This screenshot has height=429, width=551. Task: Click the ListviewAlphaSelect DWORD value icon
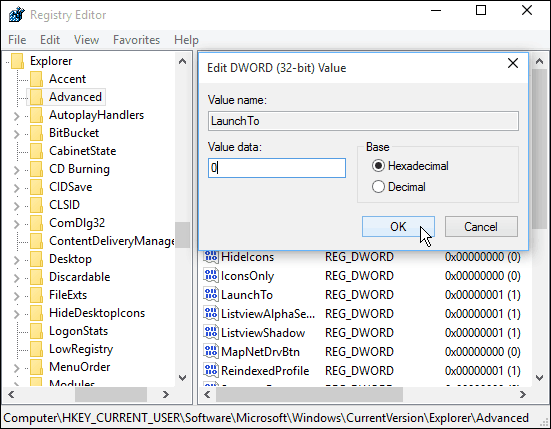[x=211, y=314]
